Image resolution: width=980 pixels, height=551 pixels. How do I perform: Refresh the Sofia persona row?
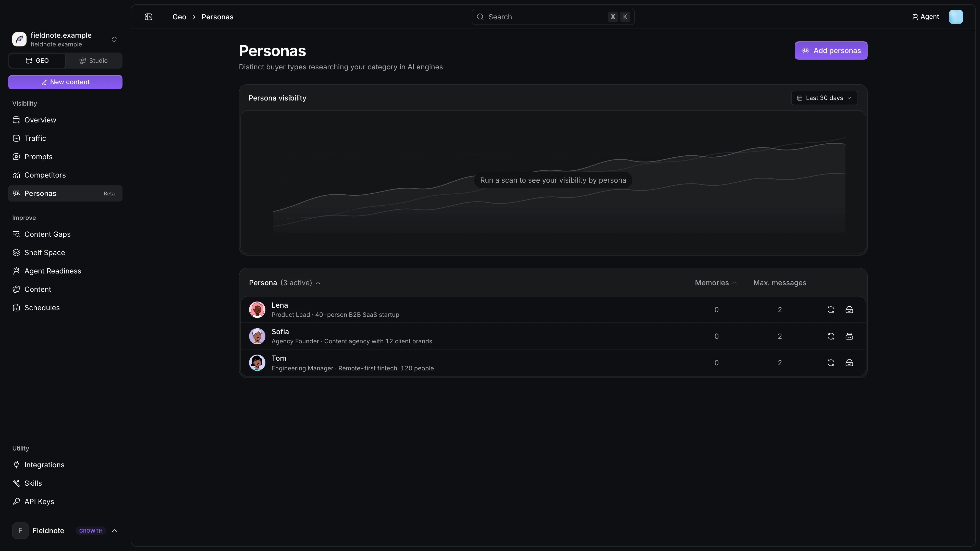coord(831,336)
